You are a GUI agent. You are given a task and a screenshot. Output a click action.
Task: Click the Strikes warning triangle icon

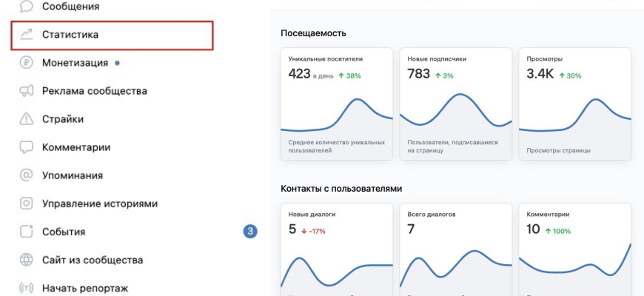click(27, 119)
